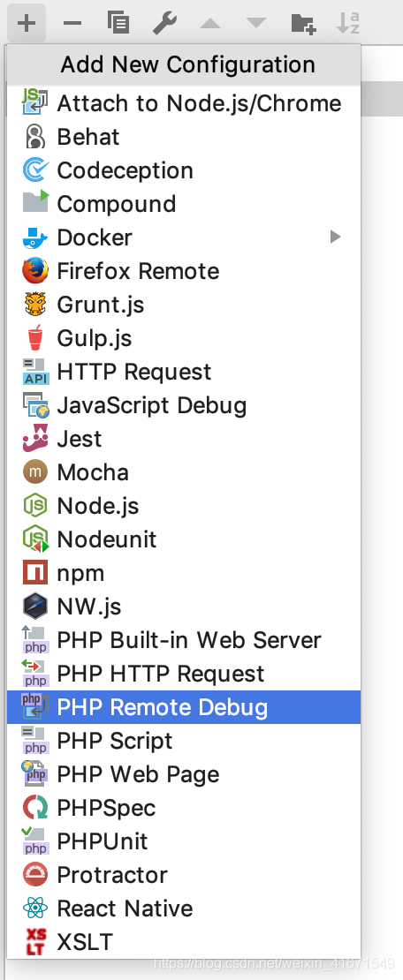Select the Docker whale icon

coord(35,237)
